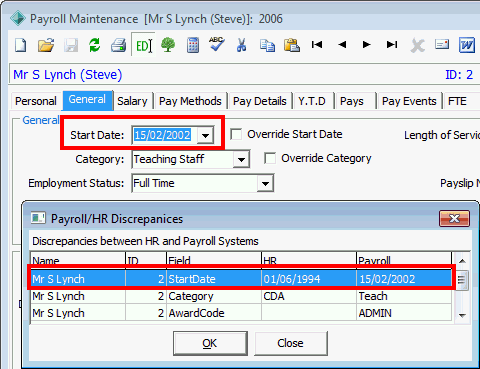Run the ABC spell check icon
Viewport: 480px width, 369px height.
[217, 44]
